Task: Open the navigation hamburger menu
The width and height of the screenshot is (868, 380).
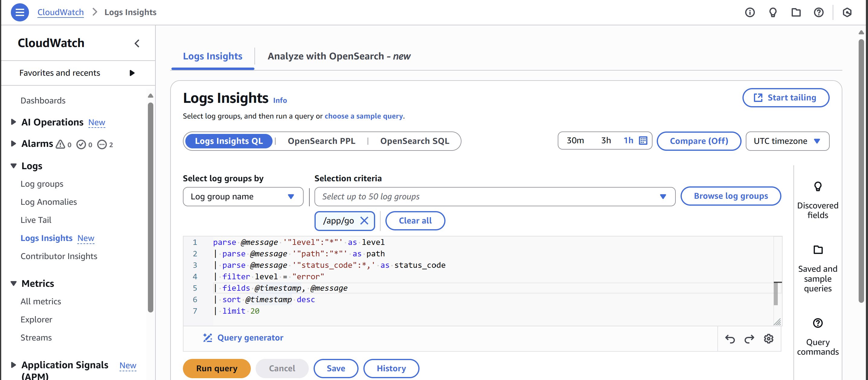Action: [x=20, y=12]
